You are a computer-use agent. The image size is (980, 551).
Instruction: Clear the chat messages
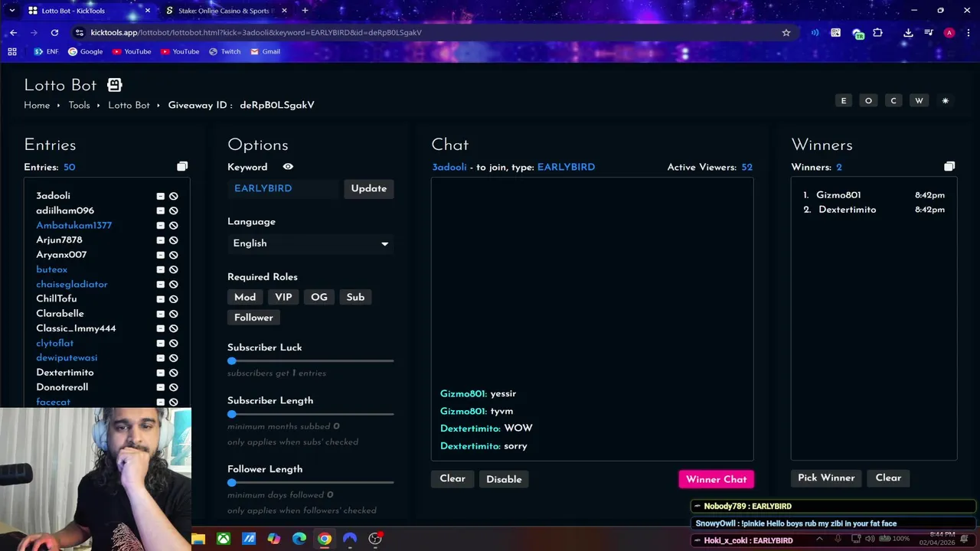coord(452,479)
